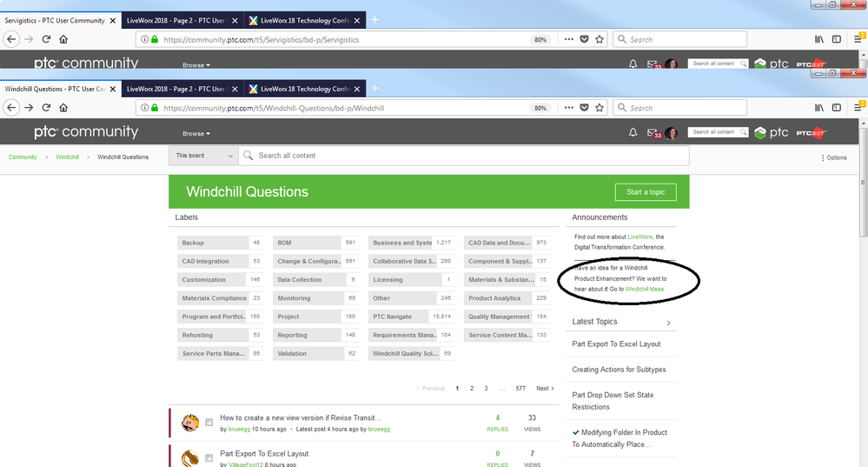Click forward arrow in Windchill Questions window

pyautogui.click(x=29, y=108)
